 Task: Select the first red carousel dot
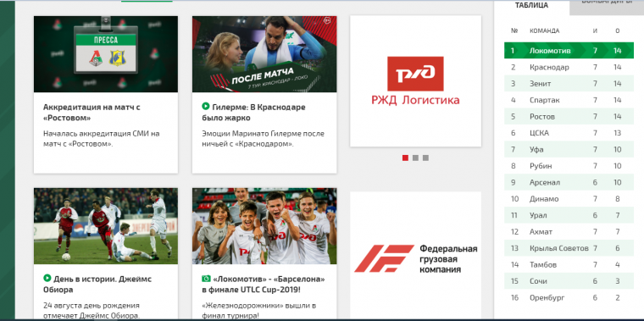(x=405, y=158)
